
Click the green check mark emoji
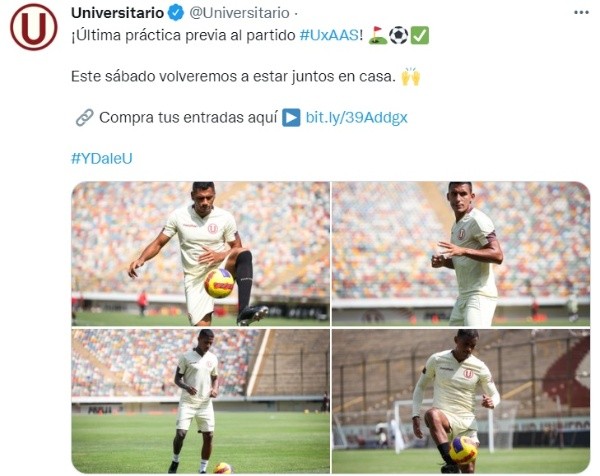[420, 35]
